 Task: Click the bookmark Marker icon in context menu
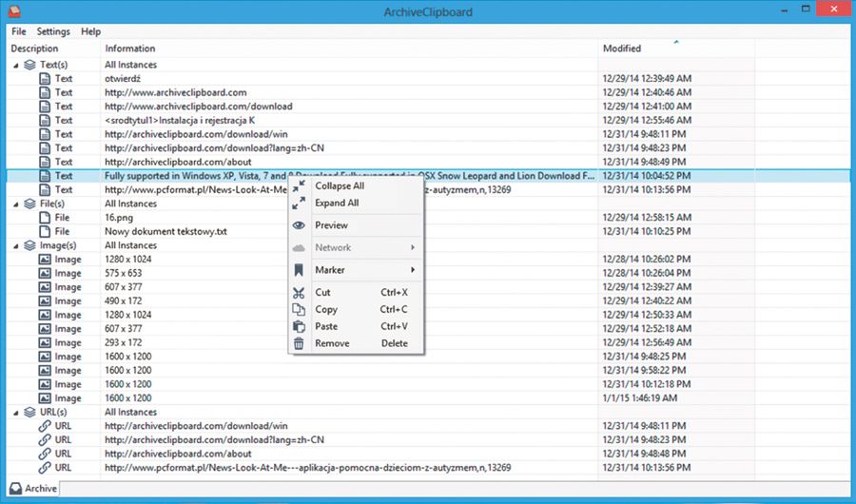[299, 270]
